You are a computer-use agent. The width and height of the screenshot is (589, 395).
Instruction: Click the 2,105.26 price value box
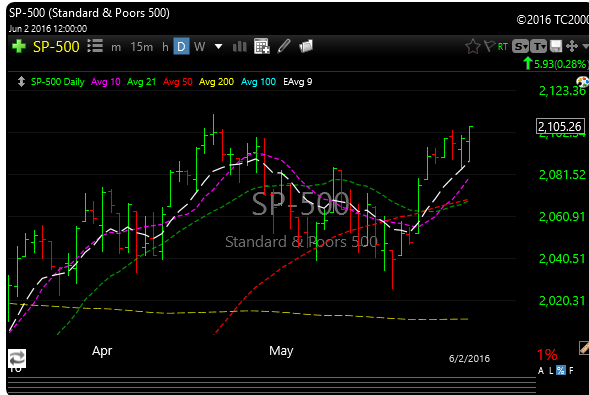click(560, 127)
